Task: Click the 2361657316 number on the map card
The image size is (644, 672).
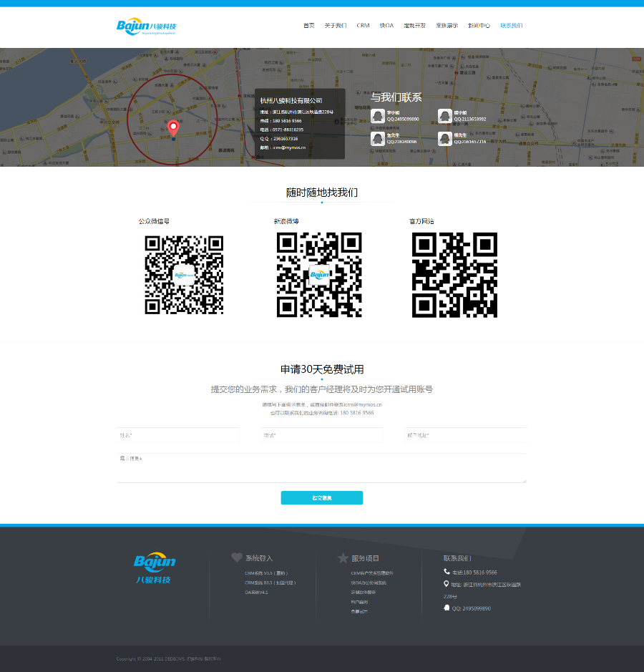Action: point(286,139)
